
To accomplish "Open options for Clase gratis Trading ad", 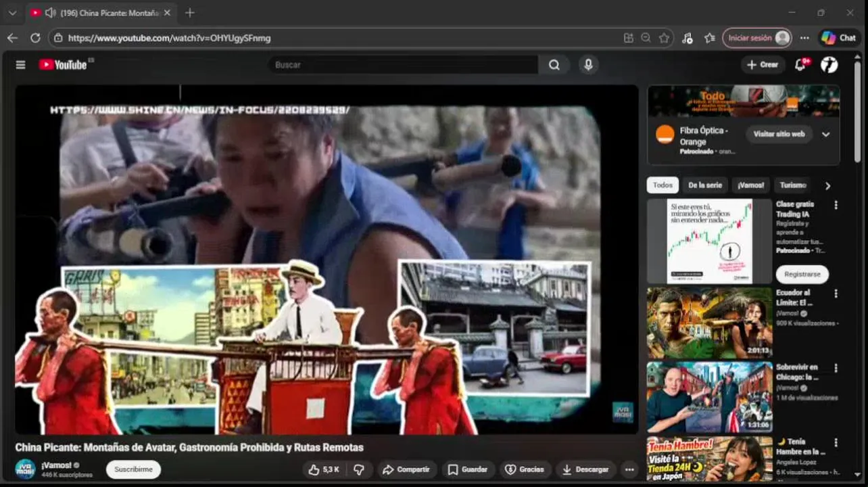I will click(836, 205).
